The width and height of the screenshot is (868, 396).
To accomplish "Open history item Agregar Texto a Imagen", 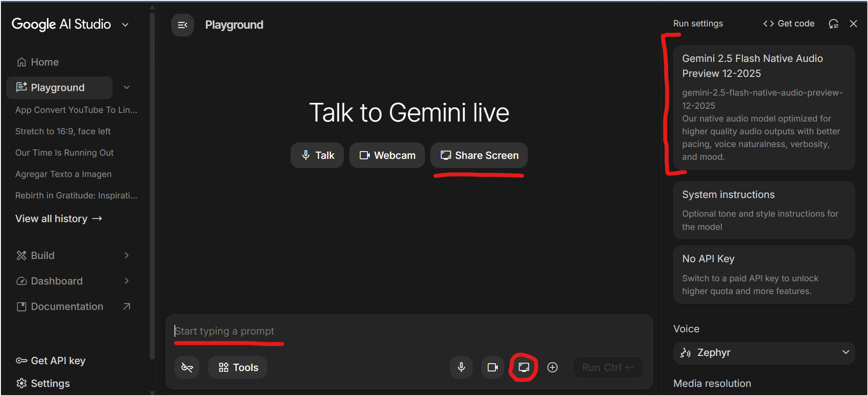I will pos(63,174).
